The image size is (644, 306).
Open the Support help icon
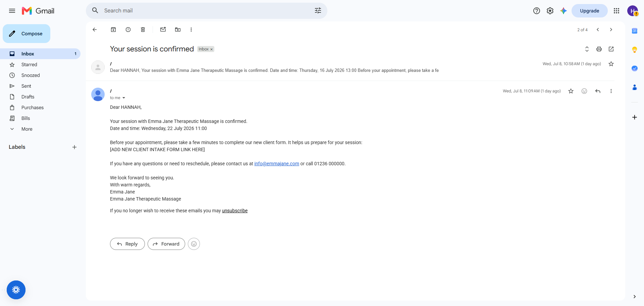tap(537, 11)
